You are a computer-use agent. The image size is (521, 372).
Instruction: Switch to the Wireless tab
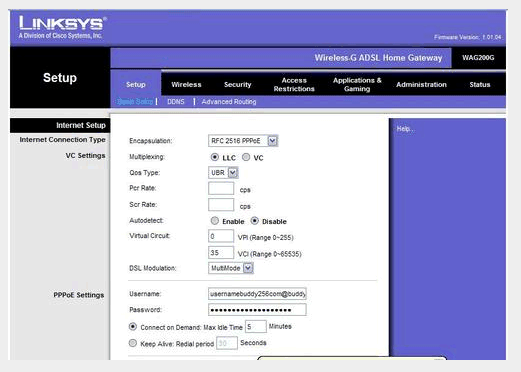tap(186, 85)
